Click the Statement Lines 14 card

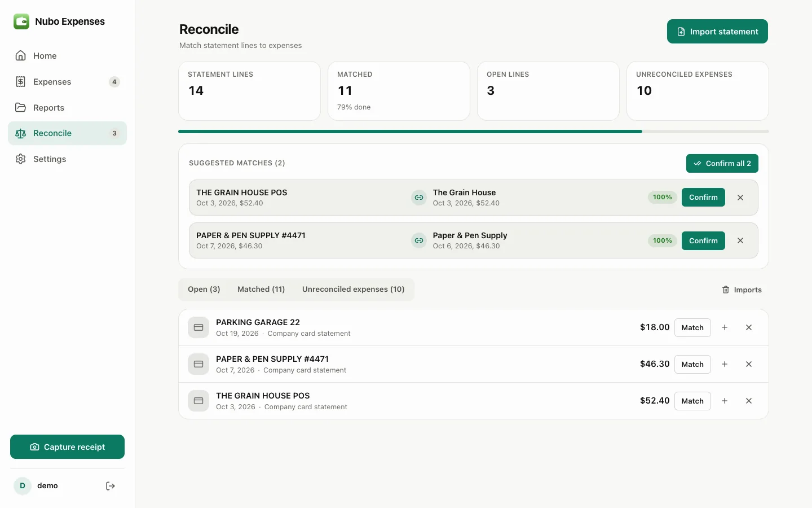click(249, 91)
